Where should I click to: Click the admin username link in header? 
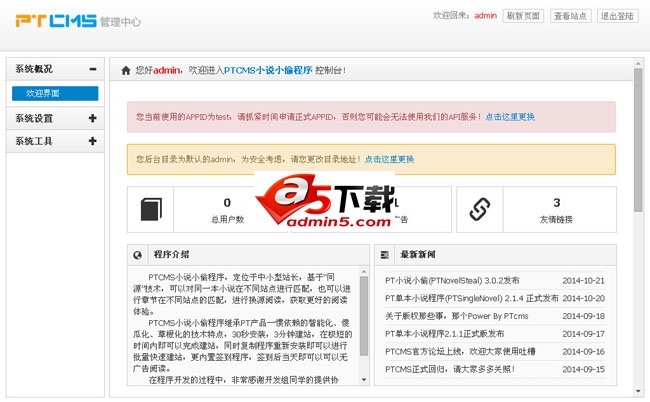coord(485,16)
